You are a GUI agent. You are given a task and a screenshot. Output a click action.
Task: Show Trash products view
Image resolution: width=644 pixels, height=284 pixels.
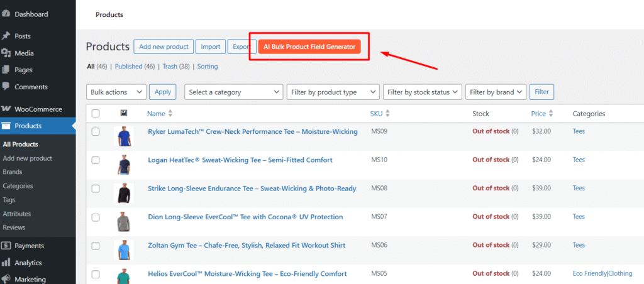point(170,67)
